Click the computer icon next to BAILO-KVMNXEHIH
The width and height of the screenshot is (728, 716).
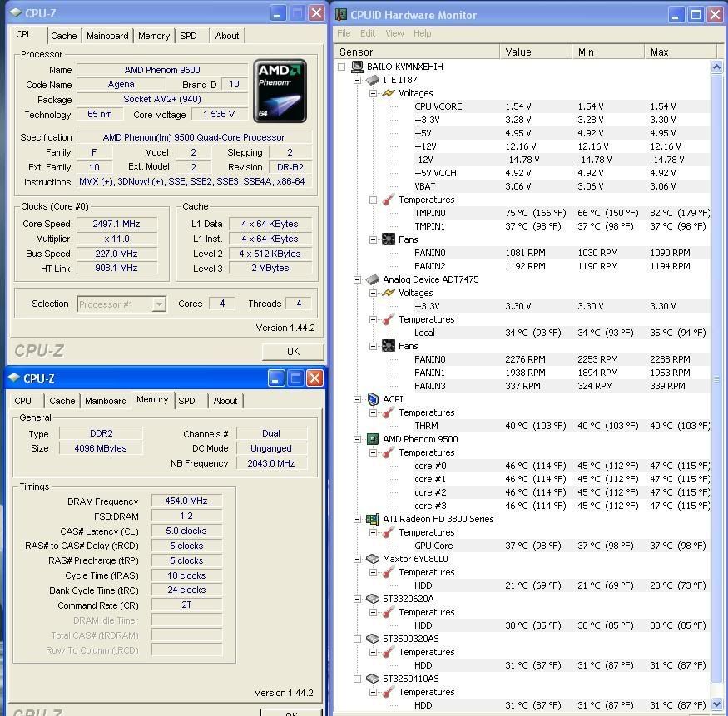(x=357, y=67)
